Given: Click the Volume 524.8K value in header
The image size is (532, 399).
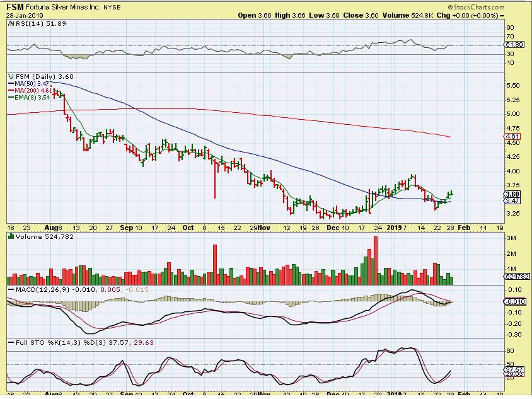Looking at the screenshot, I should click(x=407, y=15).
